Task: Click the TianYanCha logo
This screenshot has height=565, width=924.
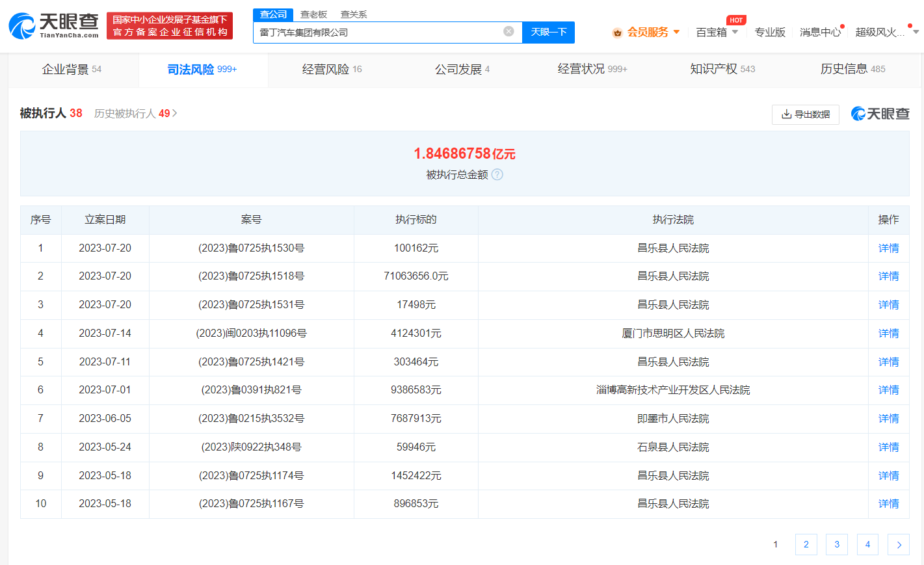Action: click(53, 25)
